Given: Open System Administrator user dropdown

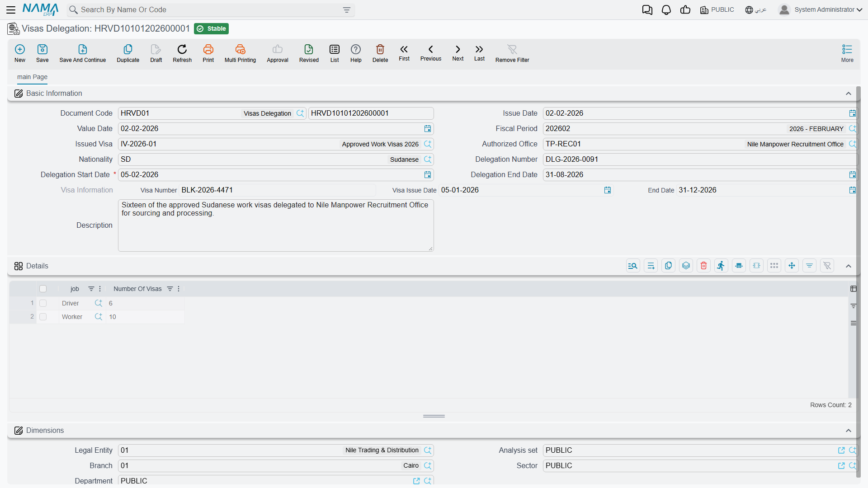Looking at the screenshot, I should click(821, 9).
